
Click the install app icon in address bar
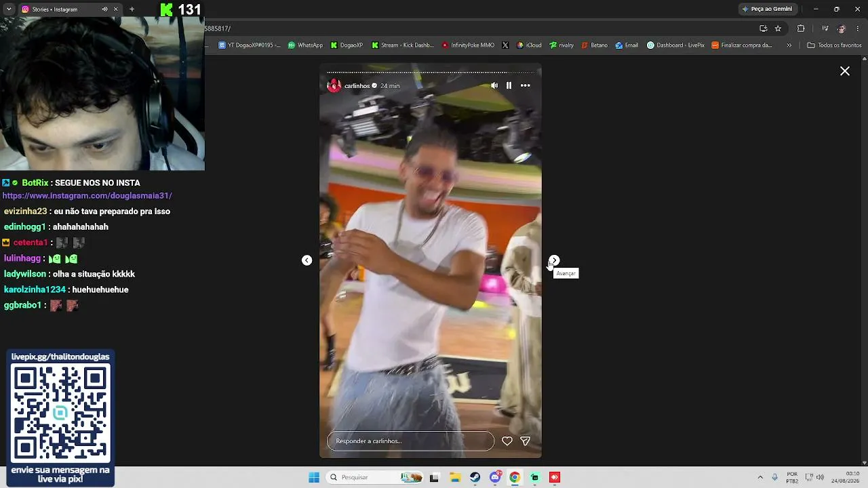(x=764, y=28)
